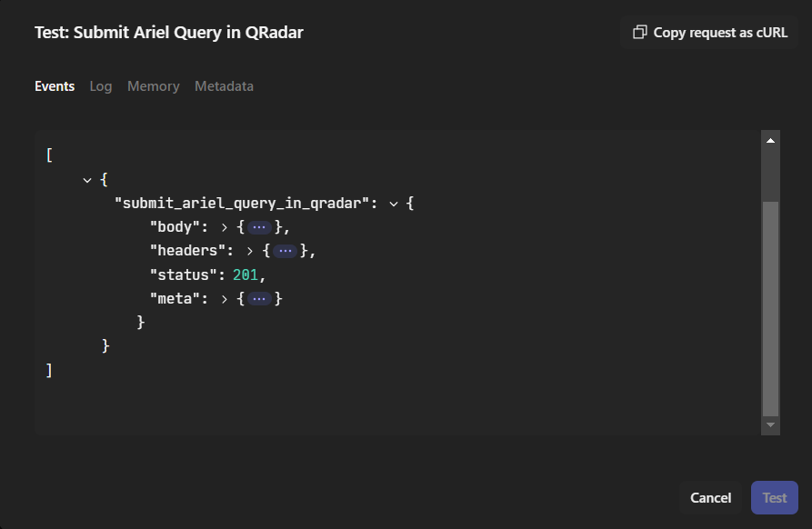Viewport: 812px width, 529px height.
Task: Click the "status" key text
Action: (x=184, y=274)
